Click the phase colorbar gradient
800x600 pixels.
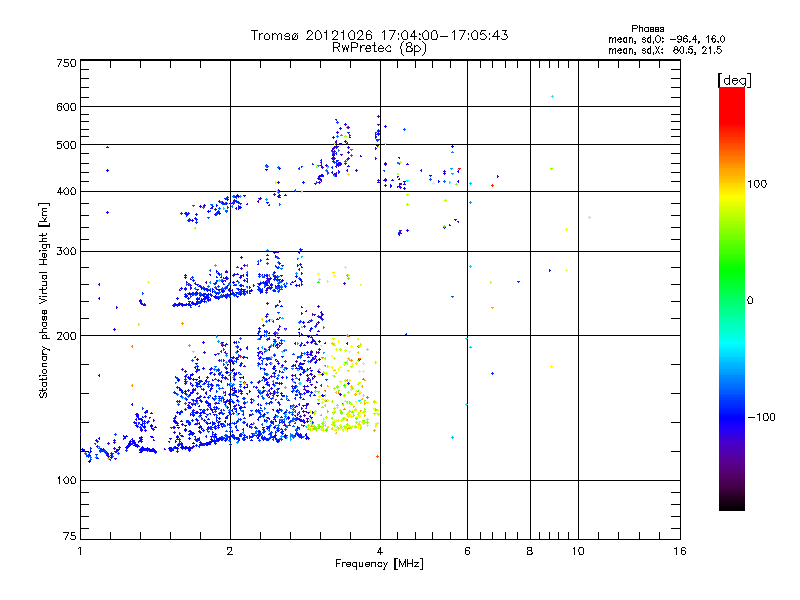point(732,299)
